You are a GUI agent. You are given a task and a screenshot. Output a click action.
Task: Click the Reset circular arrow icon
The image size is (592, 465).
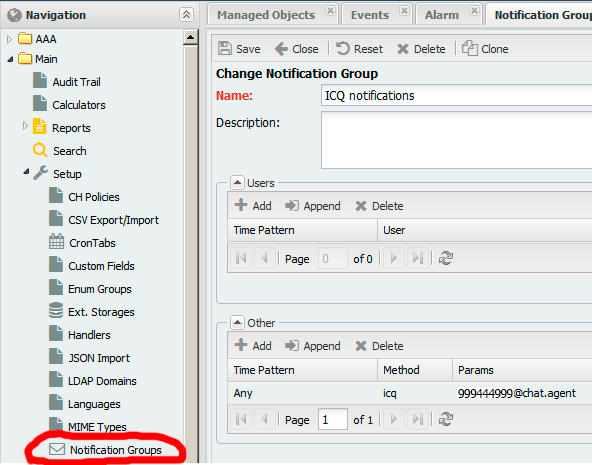[x=343, y=48]
